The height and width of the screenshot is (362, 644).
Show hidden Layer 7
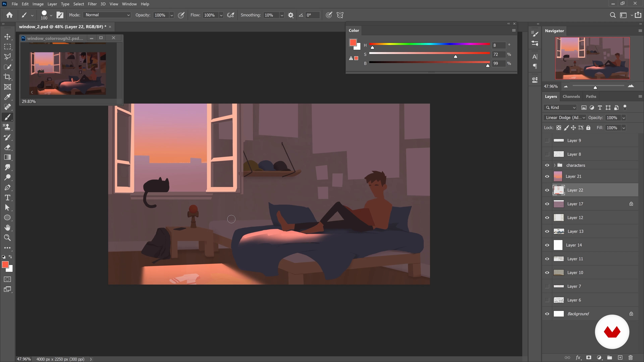point(547,286)
